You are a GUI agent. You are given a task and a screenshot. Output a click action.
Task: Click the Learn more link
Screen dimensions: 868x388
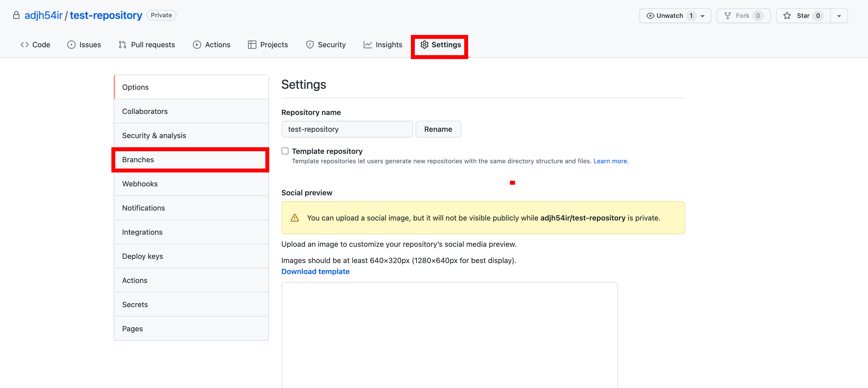click(610, 161)
